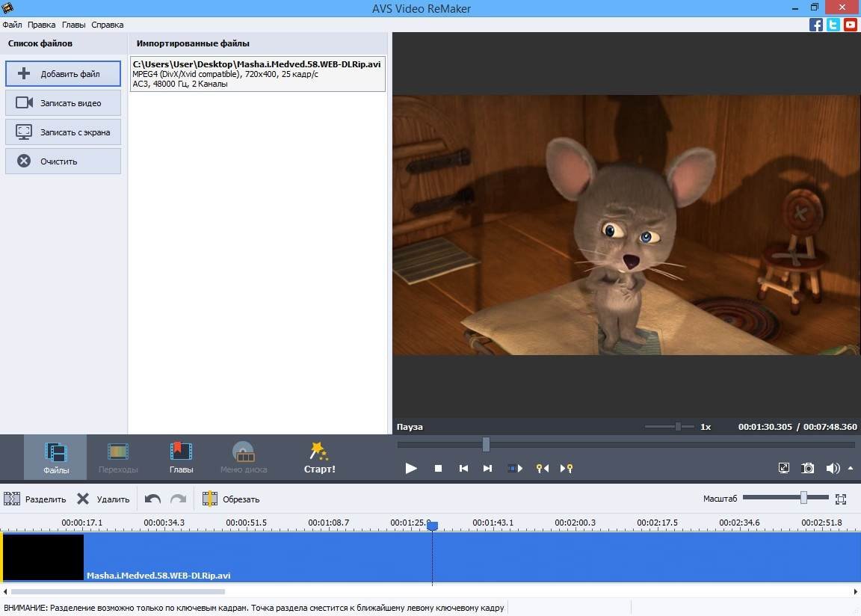
Task: Open the Главы tab in the center bar
Action: [x=181, y=458]
